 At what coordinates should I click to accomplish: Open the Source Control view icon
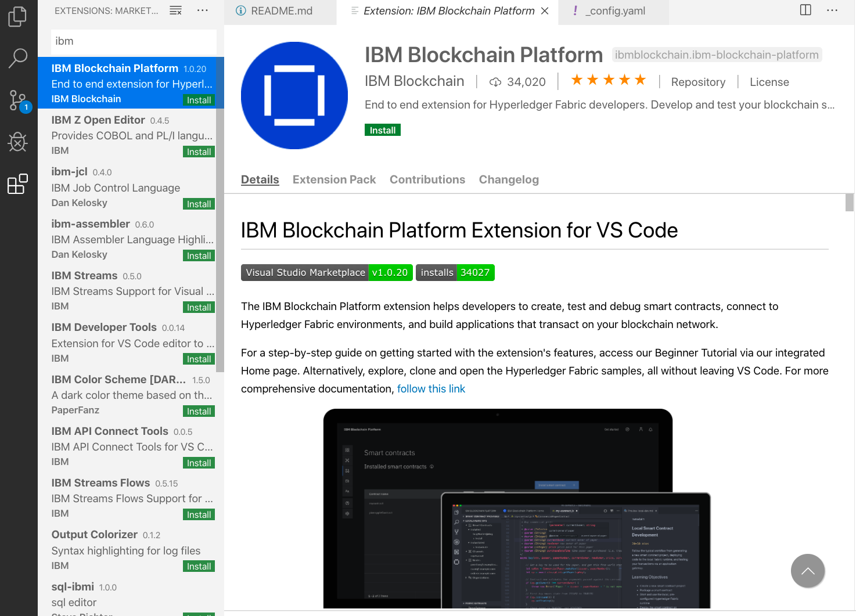18,100
